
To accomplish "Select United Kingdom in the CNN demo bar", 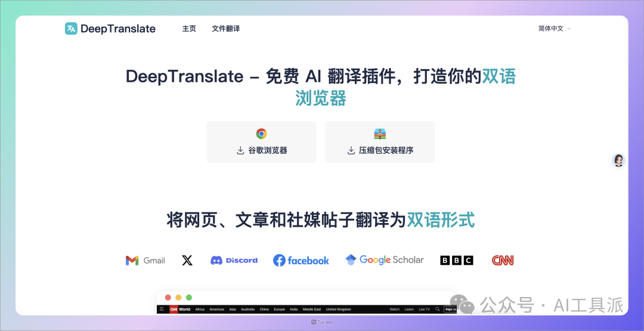I will pyautogui.click(x=339, y=310).
